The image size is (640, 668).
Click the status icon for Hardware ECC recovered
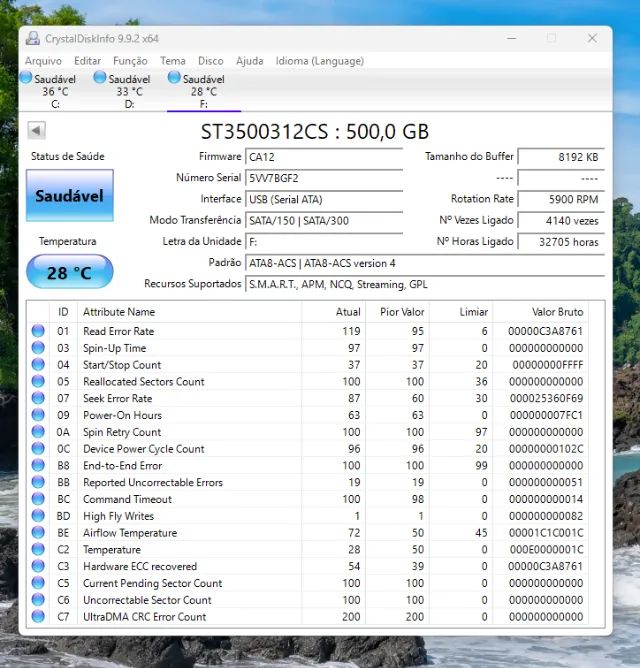coord(38,566)
